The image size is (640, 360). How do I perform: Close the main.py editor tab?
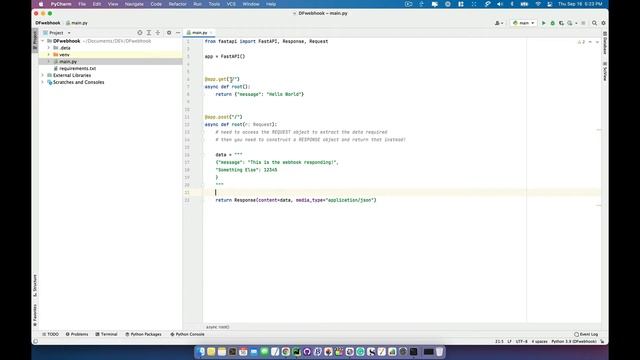211,33
